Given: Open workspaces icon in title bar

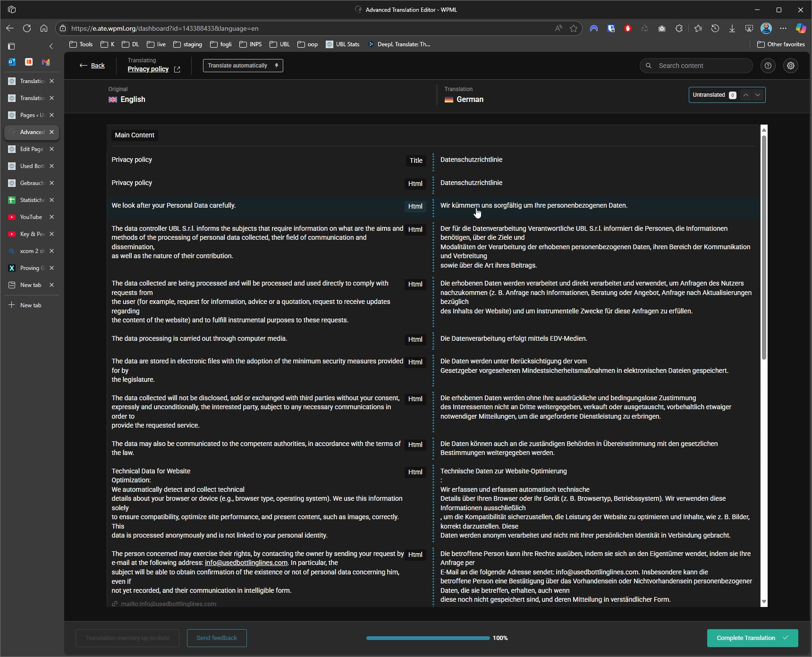Looking at the screenshot, I should (x=12, y=9).
